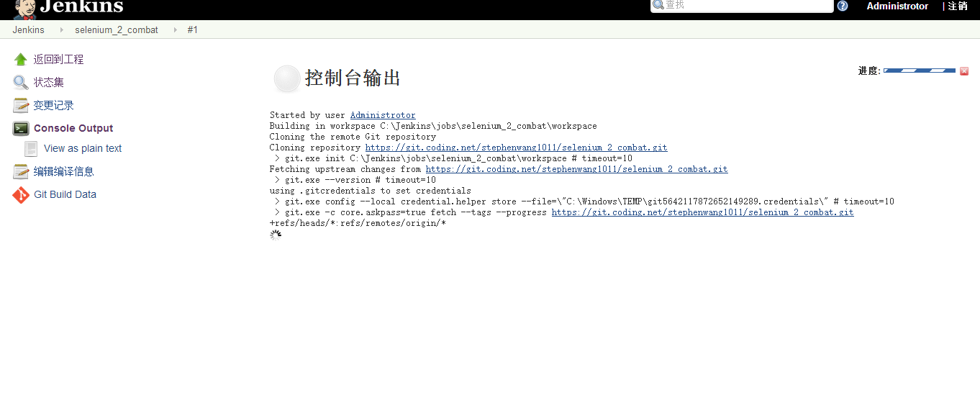Click the notepad icon beside 变更记录
The image size is (980, 403).
tap(21, 106)
